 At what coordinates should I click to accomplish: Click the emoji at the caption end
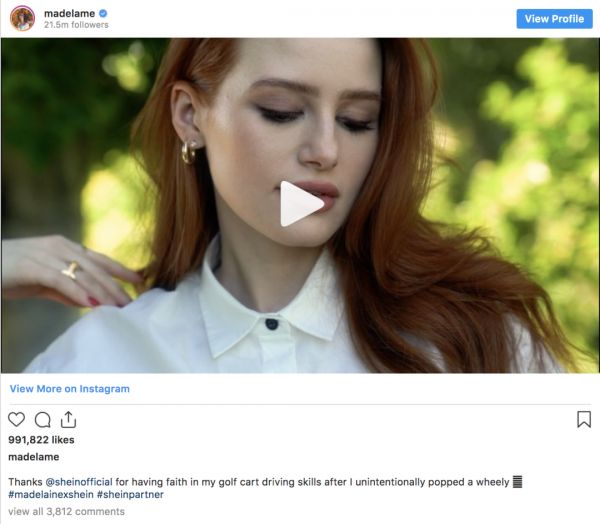point(518,482)
